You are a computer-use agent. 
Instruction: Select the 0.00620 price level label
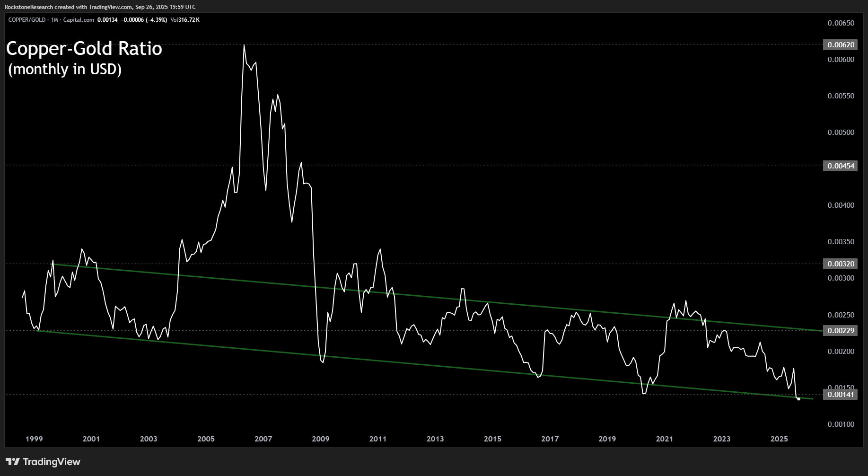point(841,45)
